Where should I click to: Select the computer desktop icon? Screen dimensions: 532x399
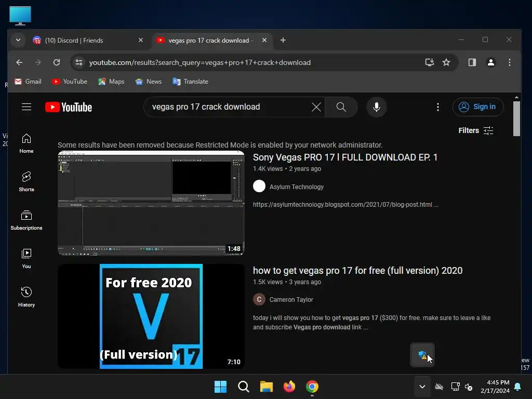tap(20, 16)
